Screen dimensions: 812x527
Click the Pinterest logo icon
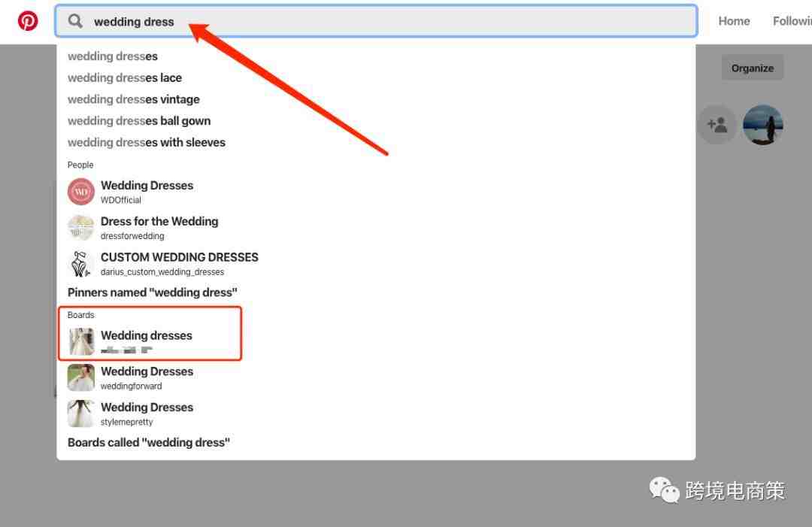pos(28,21)
